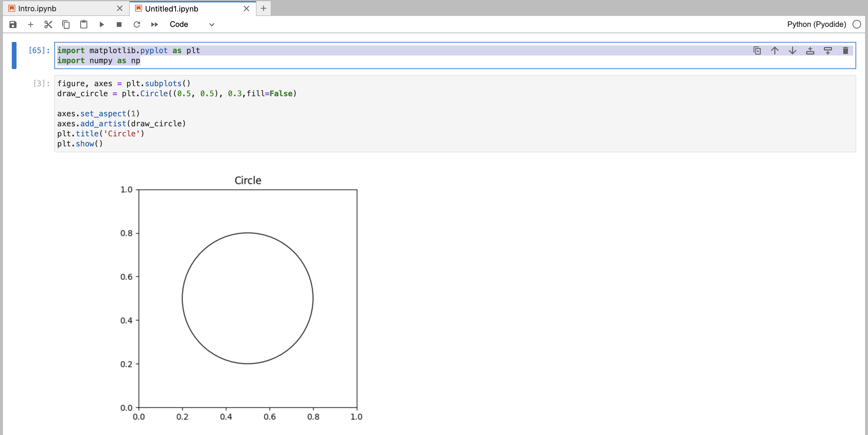Image resolution: width=868 pixels, height=435 pixels.
Task: Insert a cell above the active cell
Action: click(x=810, y=50)
